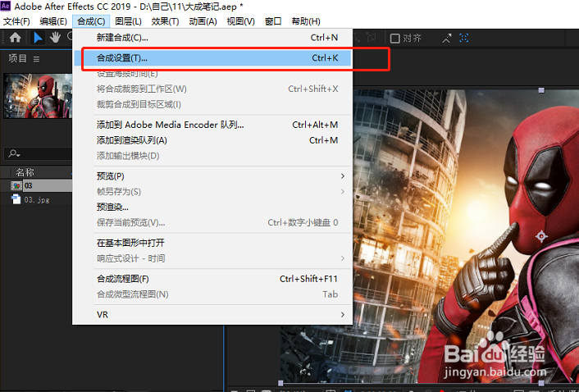The height and width of the screenshot is (392, 579).
Task: Choose 添加到渲染队列(A) entry
Action: tap(212, 140)
